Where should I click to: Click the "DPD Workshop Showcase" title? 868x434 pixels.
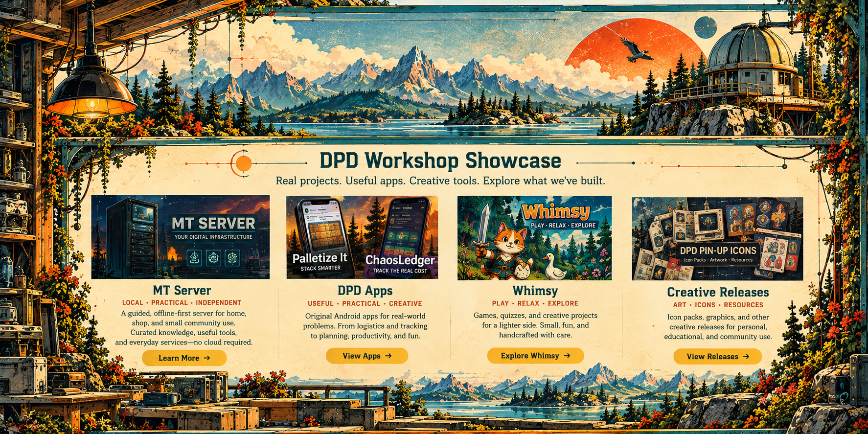point(440,160)
